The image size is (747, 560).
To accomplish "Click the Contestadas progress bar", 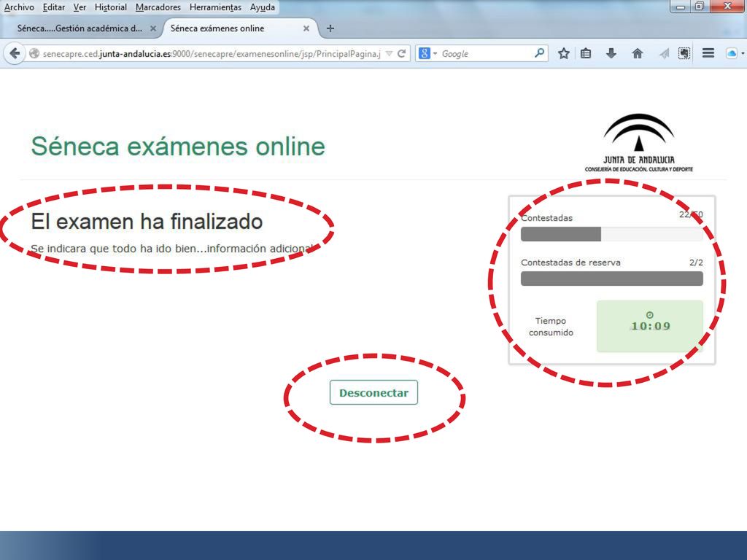I will [612, 234].
